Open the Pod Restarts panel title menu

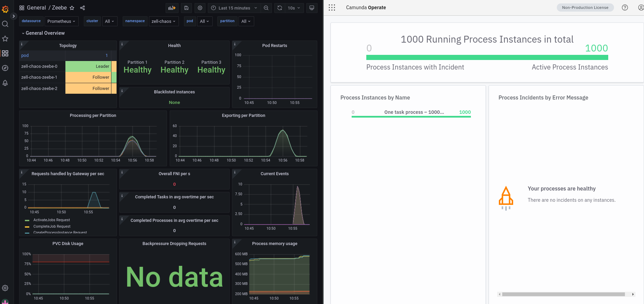pyautogui.click(x=275, y=46)
